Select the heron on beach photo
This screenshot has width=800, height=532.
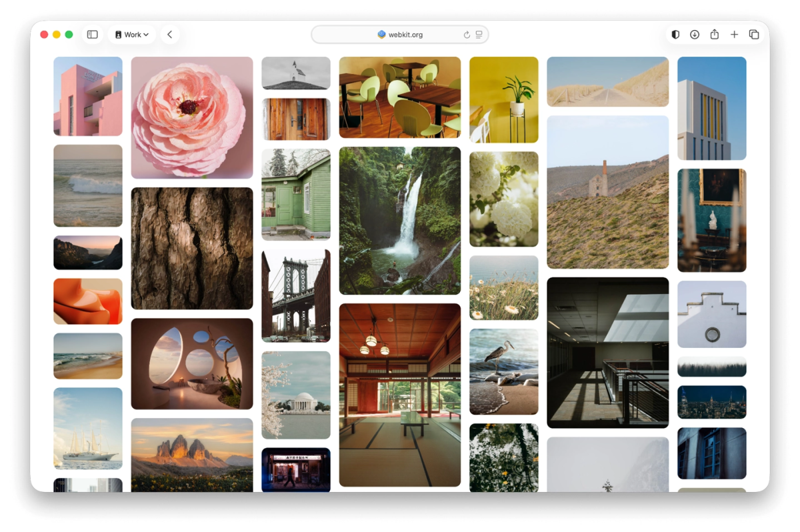point(503,371)
